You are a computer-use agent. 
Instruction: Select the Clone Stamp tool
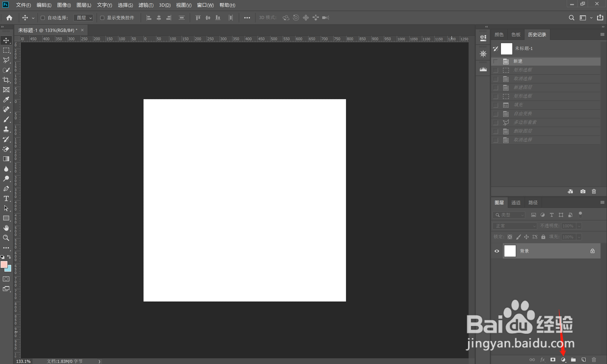pyautogui.click(x=6, y=129)
